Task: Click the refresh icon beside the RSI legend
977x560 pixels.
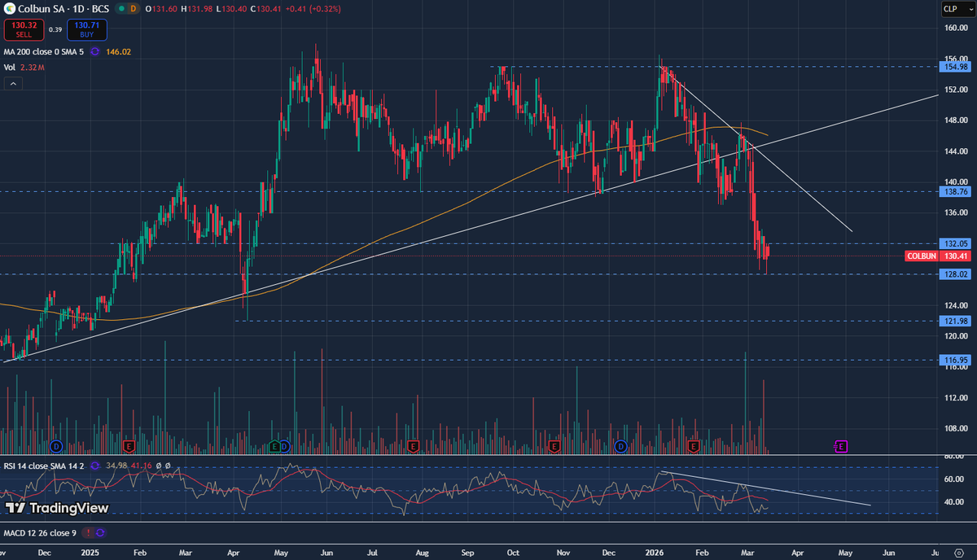Action: (96, 466)
